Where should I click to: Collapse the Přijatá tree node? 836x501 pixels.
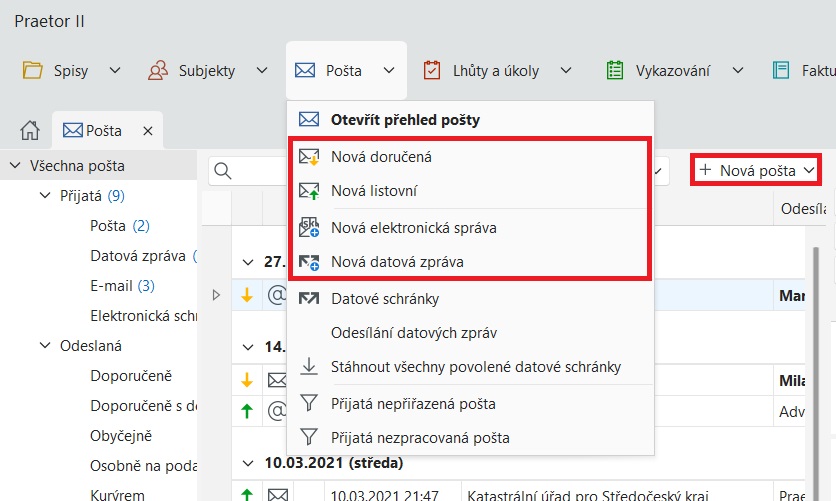point(45,195)
